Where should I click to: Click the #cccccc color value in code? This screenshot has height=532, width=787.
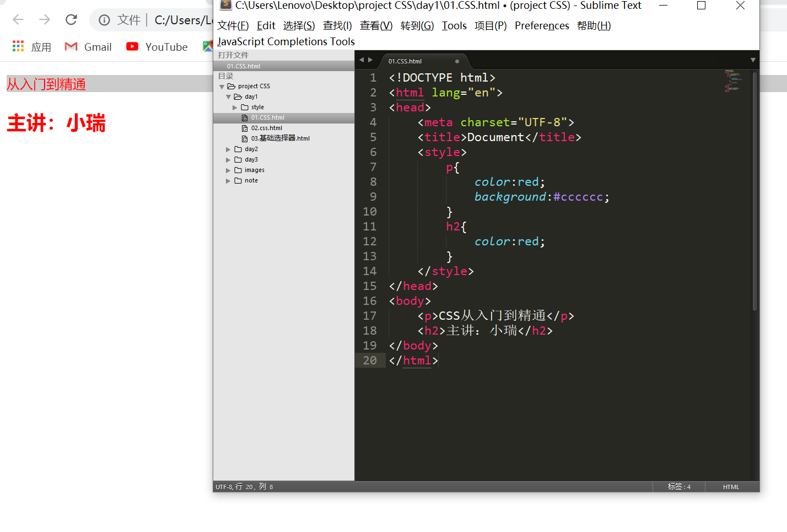[x=578, y=197]
